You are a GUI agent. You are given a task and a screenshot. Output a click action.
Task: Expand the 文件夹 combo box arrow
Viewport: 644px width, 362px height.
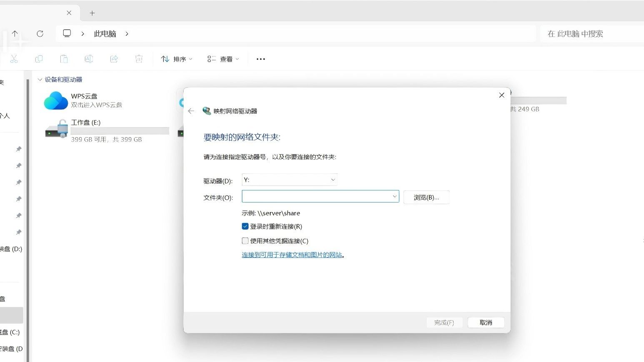click(394, 196)
